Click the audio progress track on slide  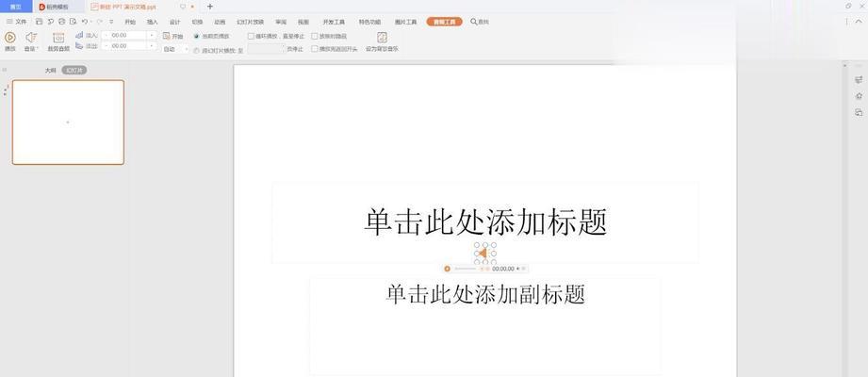tap(465, 269)
